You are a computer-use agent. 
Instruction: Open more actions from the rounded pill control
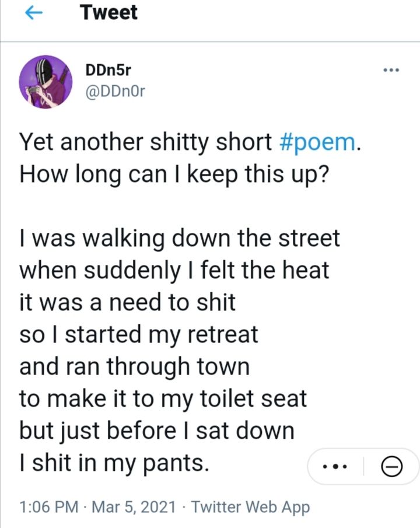335,466
